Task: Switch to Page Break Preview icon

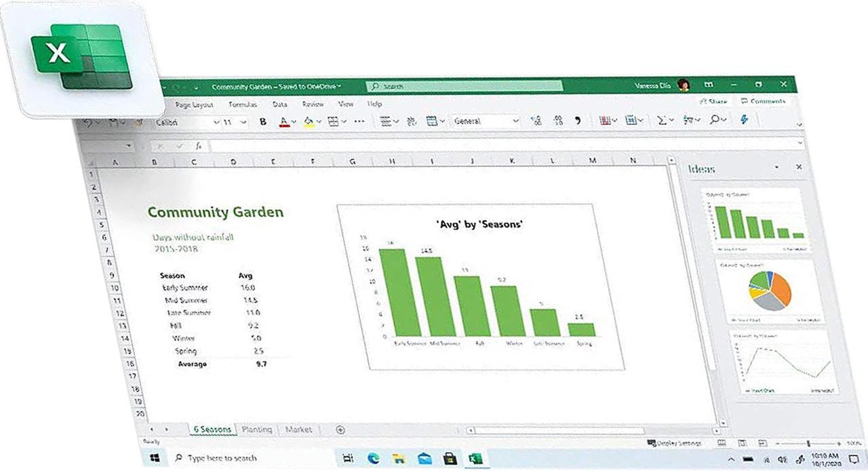Action: pos(763,443)
